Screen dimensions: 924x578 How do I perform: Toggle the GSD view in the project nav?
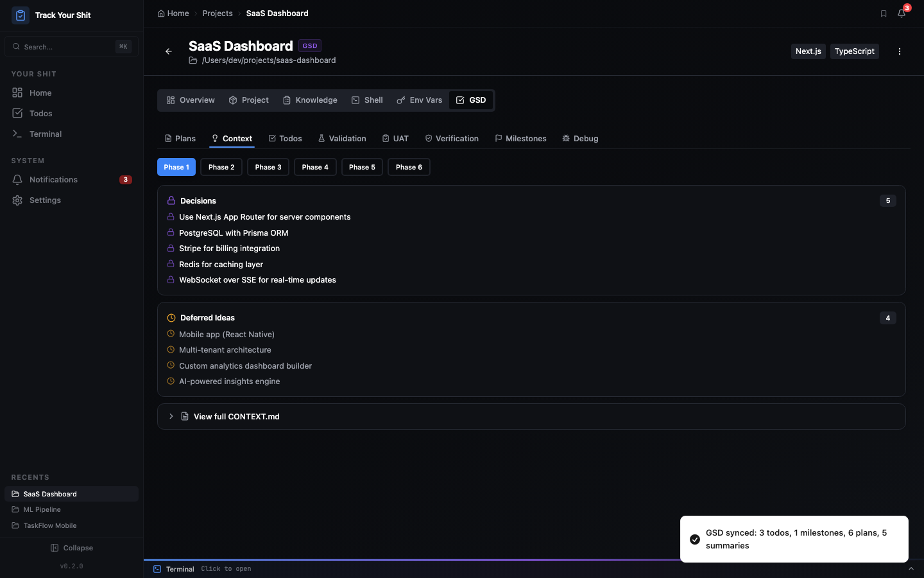[471, 100]
